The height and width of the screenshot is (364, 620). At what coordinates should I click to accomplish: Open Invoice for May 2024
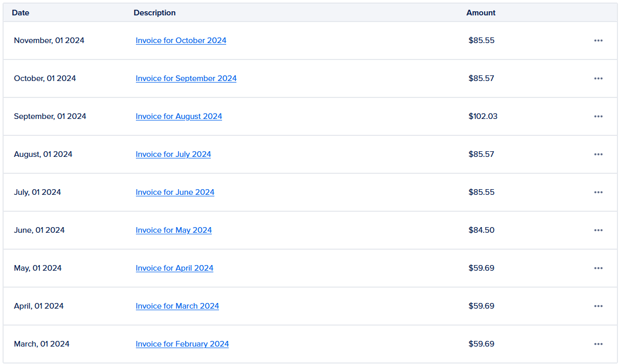click(x=173, y=230)
